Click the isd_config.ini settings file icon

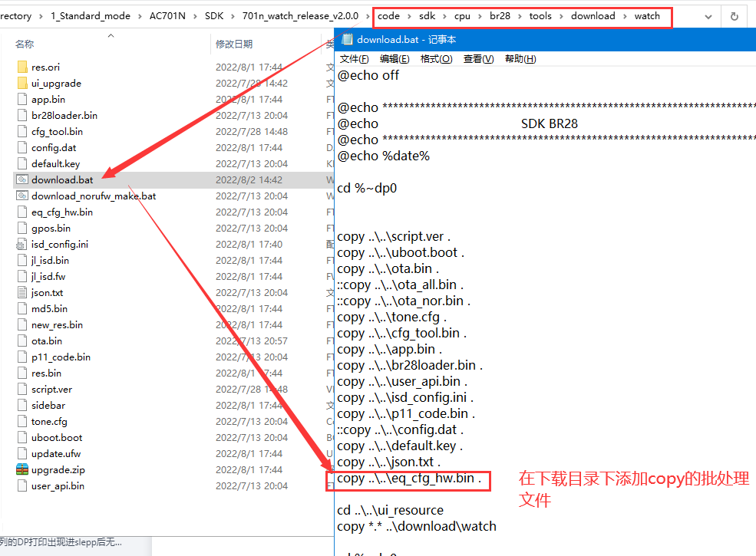pos(22,245)
